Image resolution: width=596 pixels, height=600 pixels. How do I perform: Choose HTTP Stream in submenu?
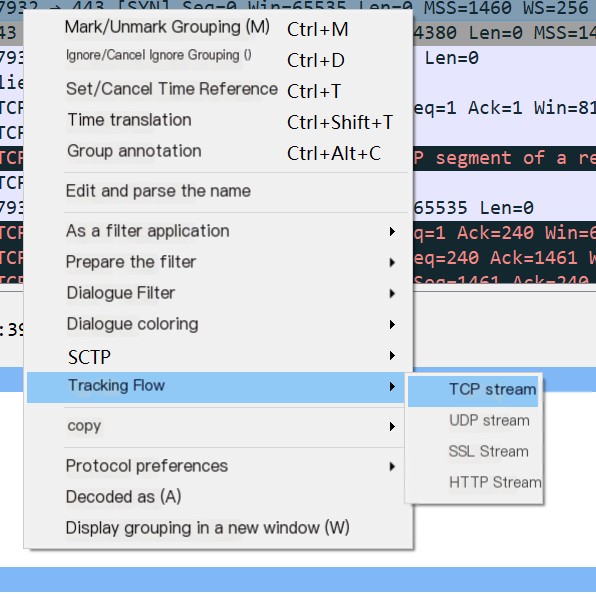click(473, 483)
